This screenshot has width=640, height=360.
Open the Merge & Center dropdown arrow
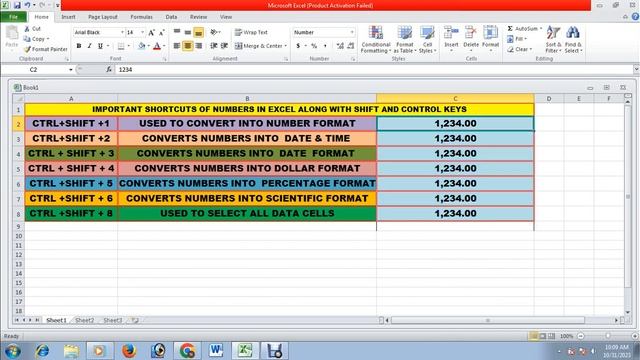286,46
